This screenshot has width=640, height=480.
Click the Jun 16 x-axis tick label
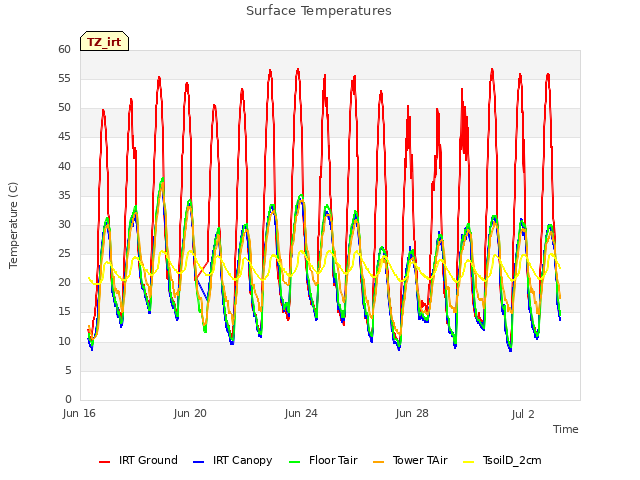79,413
